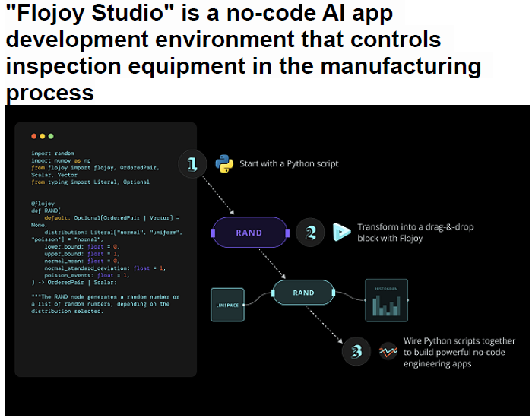532x418 pixels.
Task: Click the ') -> OrderedPair | Scalar:' line
Action: click(74, 282)
